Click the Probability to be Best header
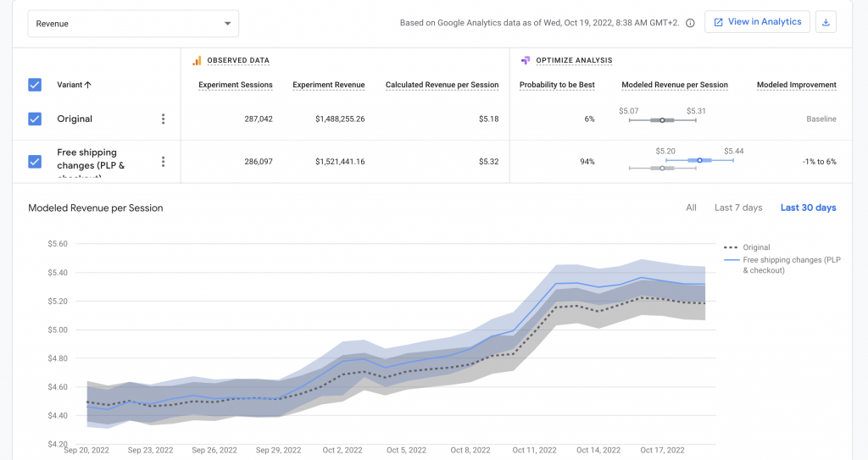The width and height of the screenshot is (868, 460). [x=557, y=85]
